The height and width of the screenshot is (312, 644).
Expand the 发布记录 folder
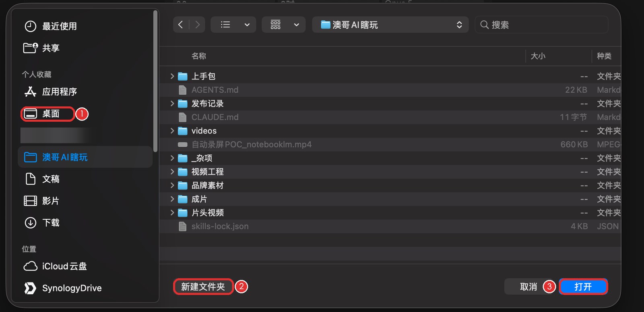(172, 104)
